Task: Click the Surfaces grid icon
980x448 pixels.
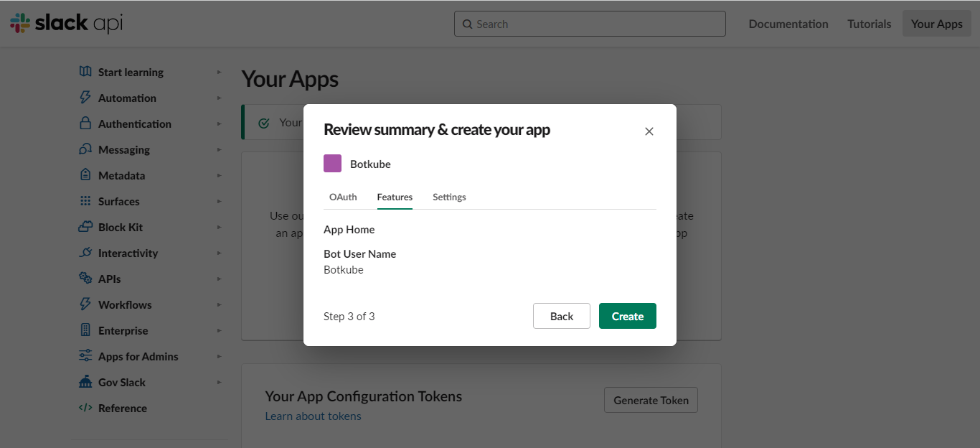Action: [x=85, y=201]
